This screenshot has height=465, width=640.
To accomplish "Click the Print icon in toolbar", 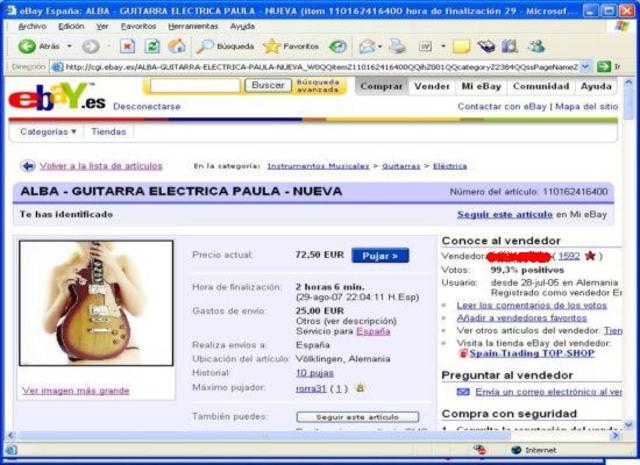I will pos(397,47).
